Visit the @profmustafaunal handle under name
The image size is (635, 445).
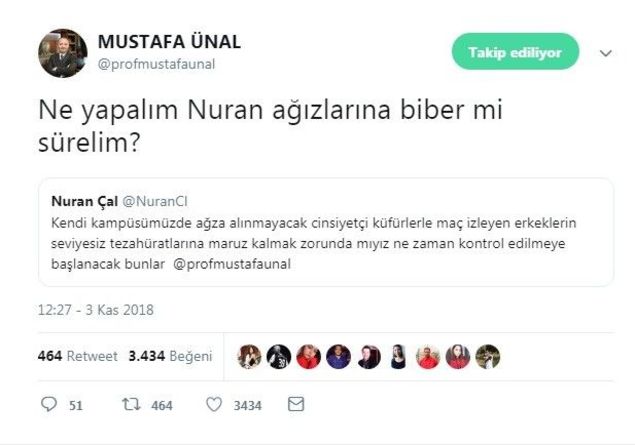click(x=156, y=65)
